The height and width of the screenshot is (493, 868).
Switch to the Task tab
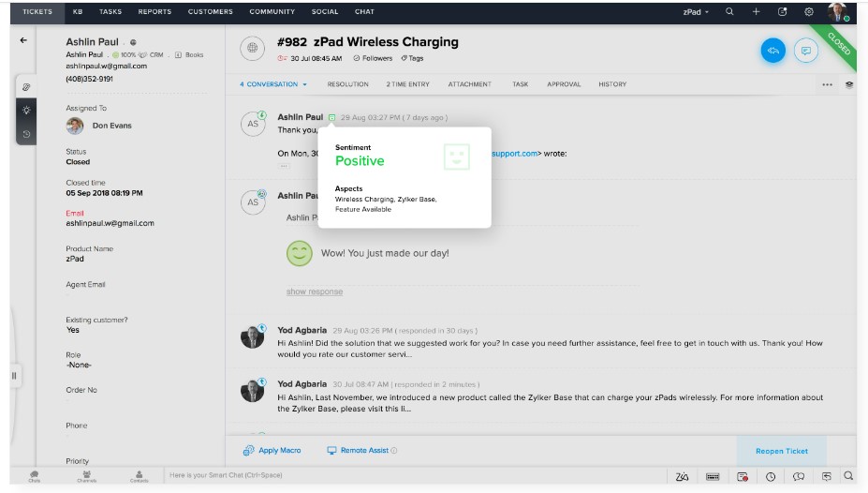520,84
